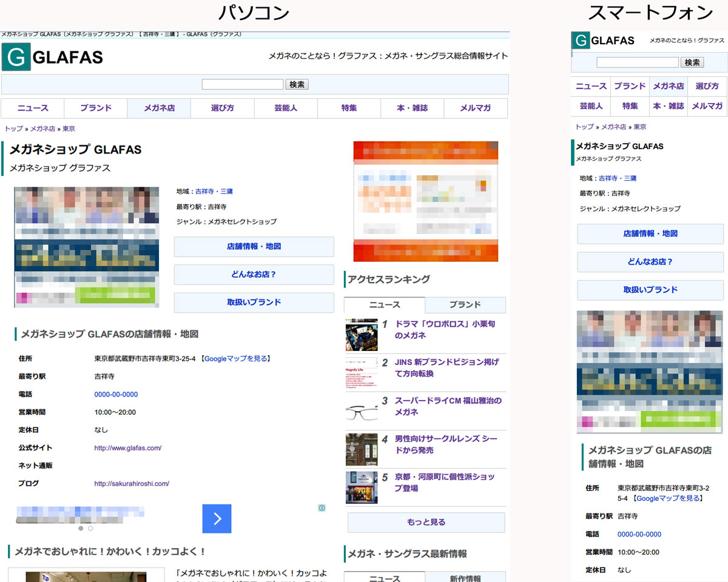Click the 検索 button in the smartphone view
Screen dimensions: 728x582
[692, 62]
